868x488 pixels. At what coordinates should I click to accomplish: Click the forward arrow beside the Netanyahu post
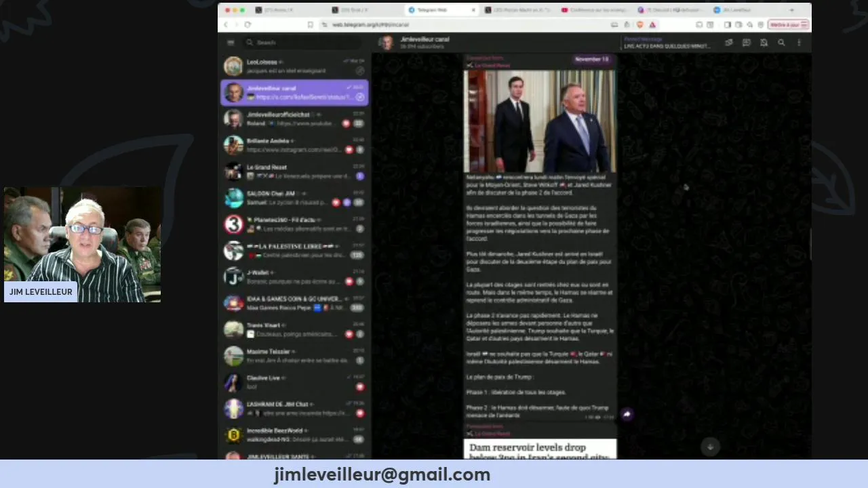click(x=627, y=414)
